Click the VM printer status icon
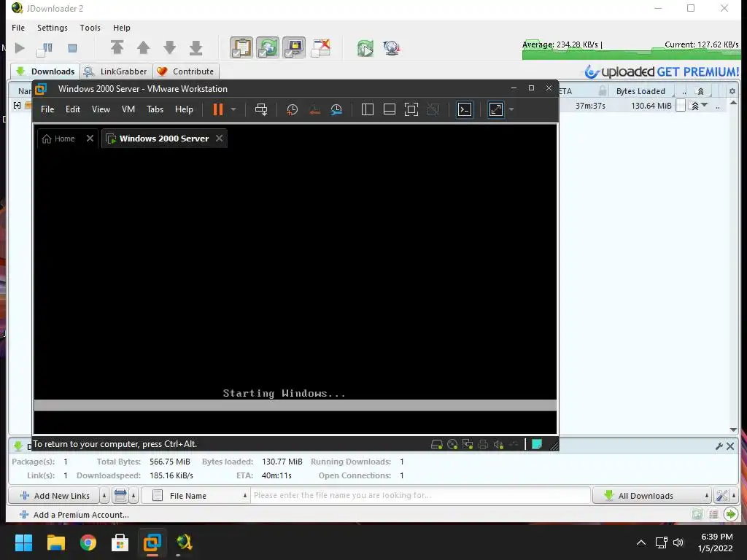This screenshot has height=560, width=747. pos(483,444)
